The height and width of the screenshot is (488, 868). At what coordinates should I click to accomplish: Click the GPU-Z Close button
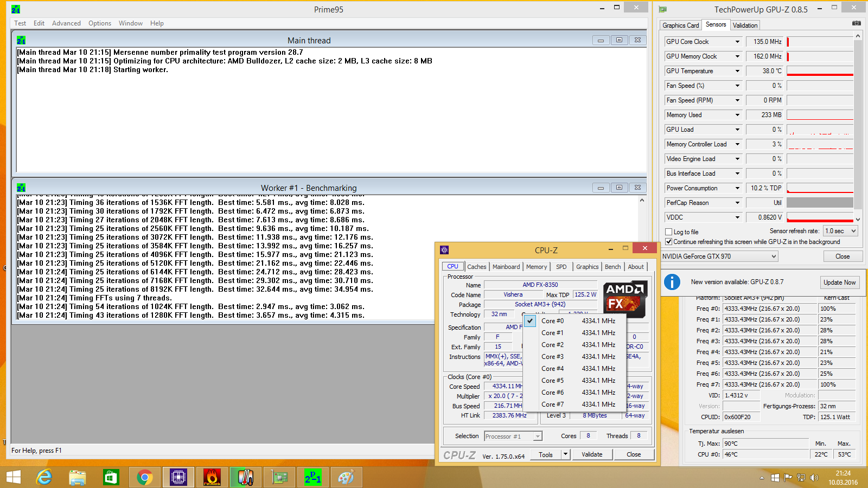pos(843,256)
